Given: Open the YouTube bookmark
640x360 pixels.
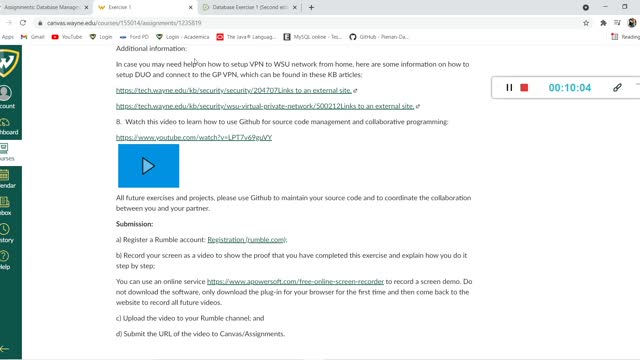Looking at the screenshot, I should [x=67, y=37].
